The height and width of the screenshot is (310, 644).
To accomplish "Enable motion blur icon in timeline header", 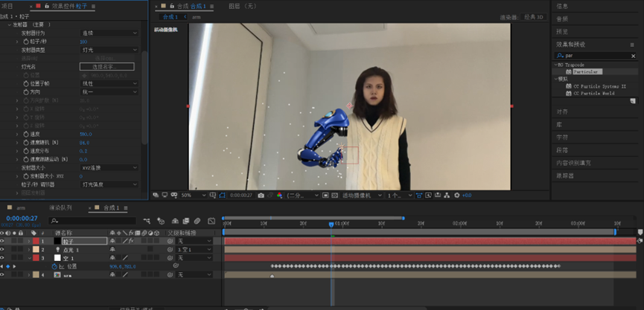I will click(x=197, y=221).
